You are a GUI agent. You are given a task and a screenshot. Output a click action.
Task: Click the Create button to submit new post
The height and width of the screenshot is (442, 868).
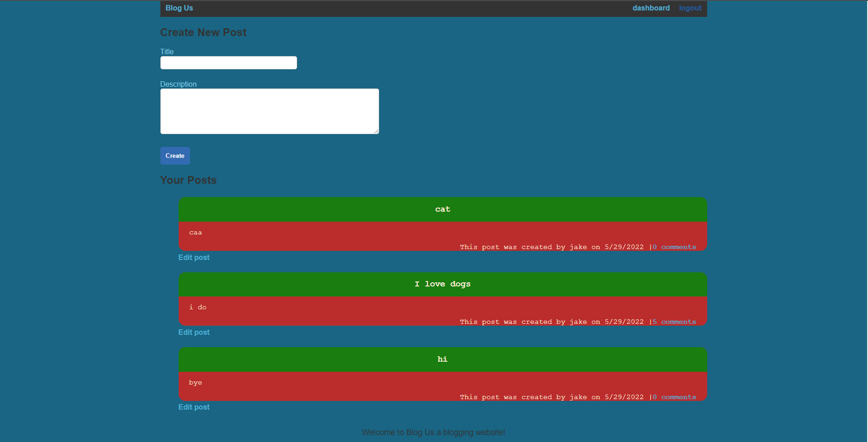coord(175,156)
